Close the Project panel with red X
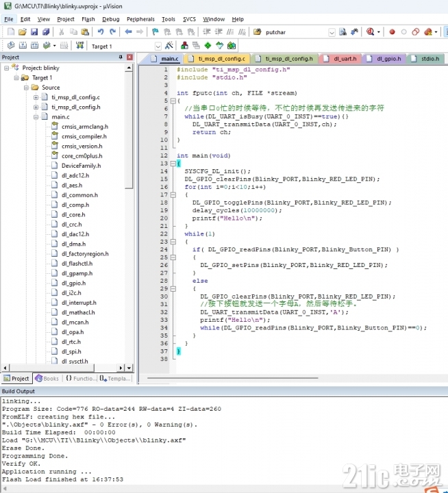 [129, 57]
